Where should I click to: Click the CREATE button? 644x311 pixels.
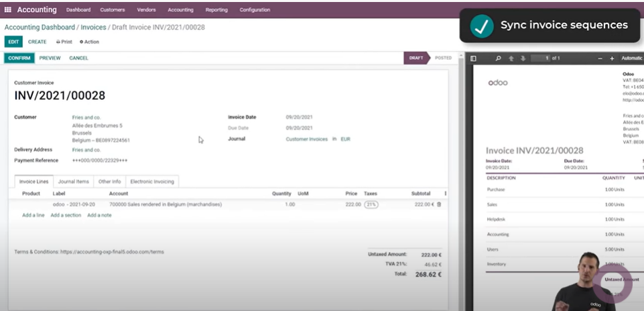[38, 42]
